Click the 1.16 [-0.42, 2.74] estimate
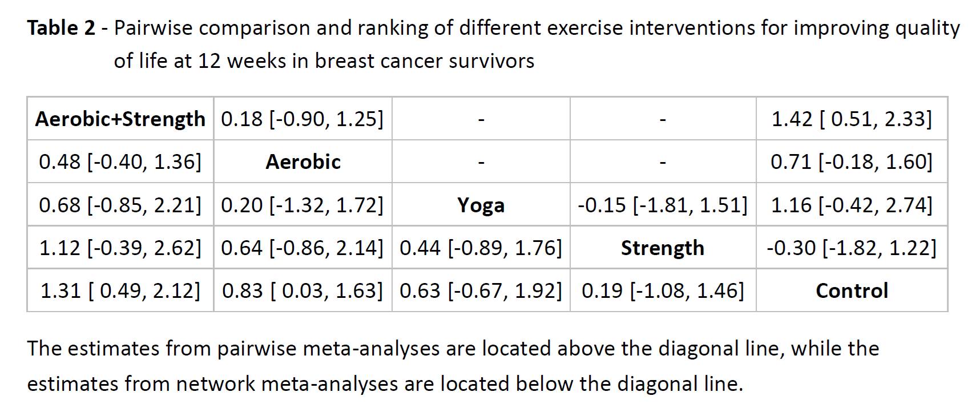The image size is (980, 412). [x=852, y=205]
